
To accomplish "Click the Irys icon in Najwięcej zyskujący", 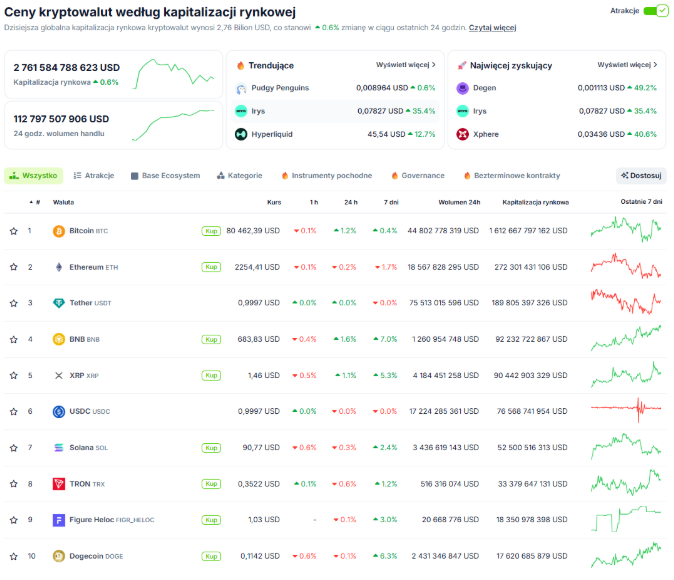I will (x=463, y=111).
